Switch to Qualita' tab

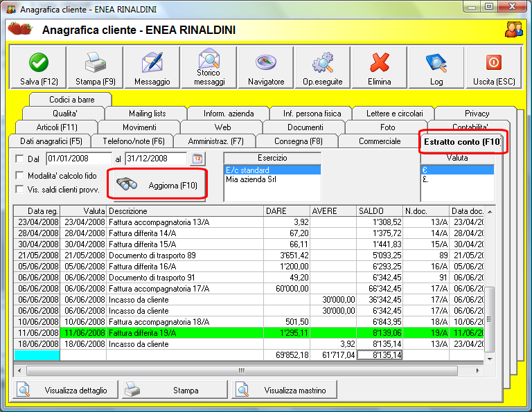(x=64, y=114)
